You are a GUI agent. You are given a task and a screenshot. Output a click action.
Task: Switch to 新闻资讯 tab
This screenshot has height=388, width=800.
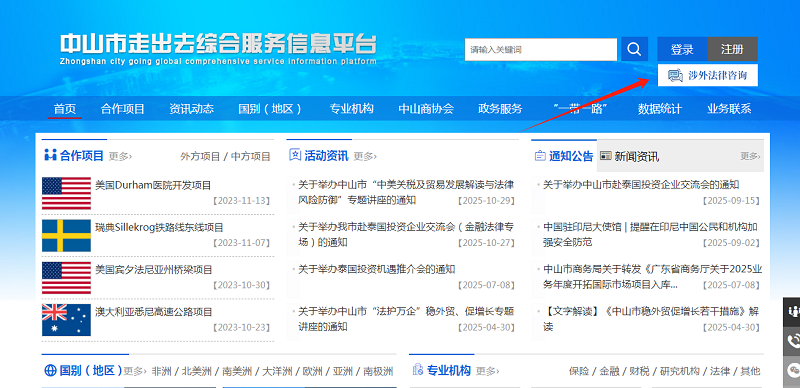pos(636,156)
